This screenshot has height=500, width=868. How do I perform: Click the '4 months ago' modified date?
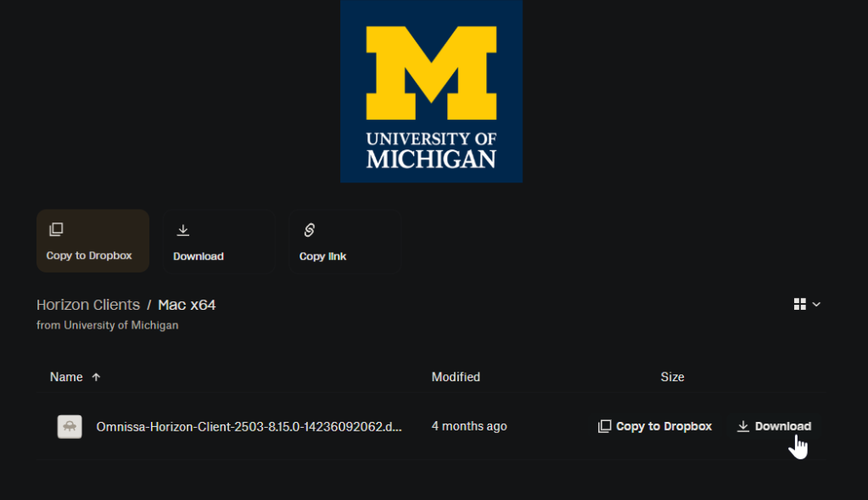pos(468,426)
